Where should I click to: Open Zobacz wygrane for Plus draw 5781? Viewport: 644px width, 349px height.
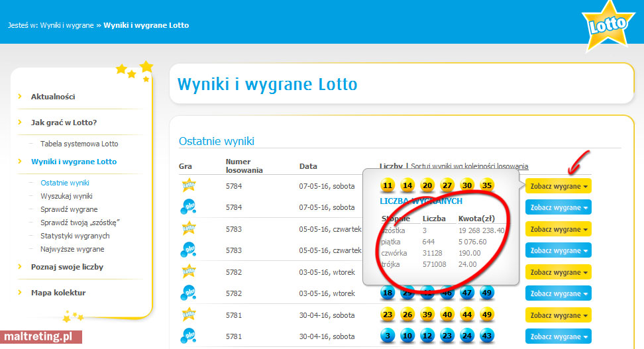pyautogui.click(x=558, y=336)
